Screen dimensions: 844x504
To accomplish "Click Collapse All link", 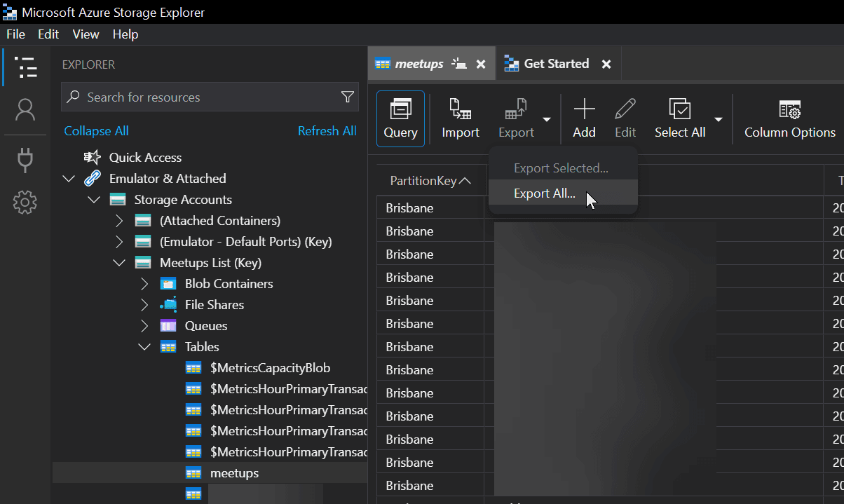I will (x=96, y=131).
